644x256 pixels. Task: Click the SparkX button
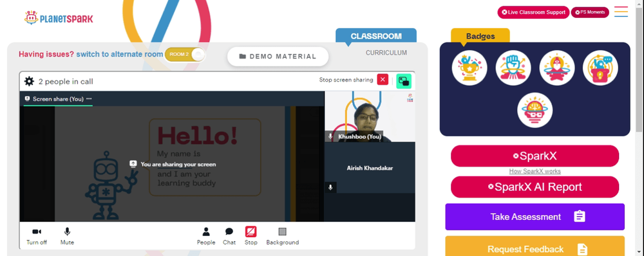[535, 156]
